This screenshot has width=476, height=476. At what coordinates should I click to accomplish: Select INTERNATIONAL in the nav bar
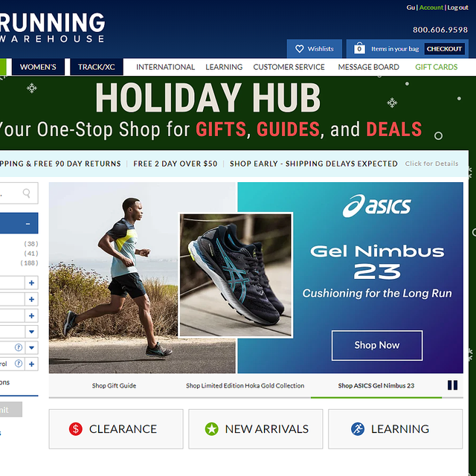pyautogui.click(x=165, y=67)
